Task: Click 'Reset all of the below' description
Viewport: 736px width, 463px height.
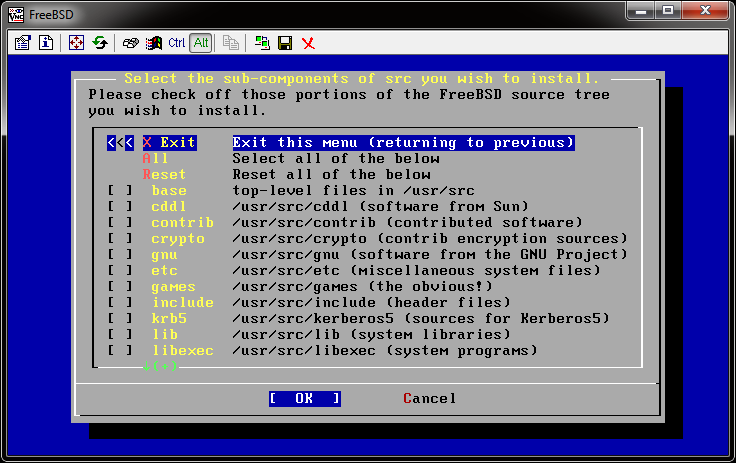Action: 331,174
